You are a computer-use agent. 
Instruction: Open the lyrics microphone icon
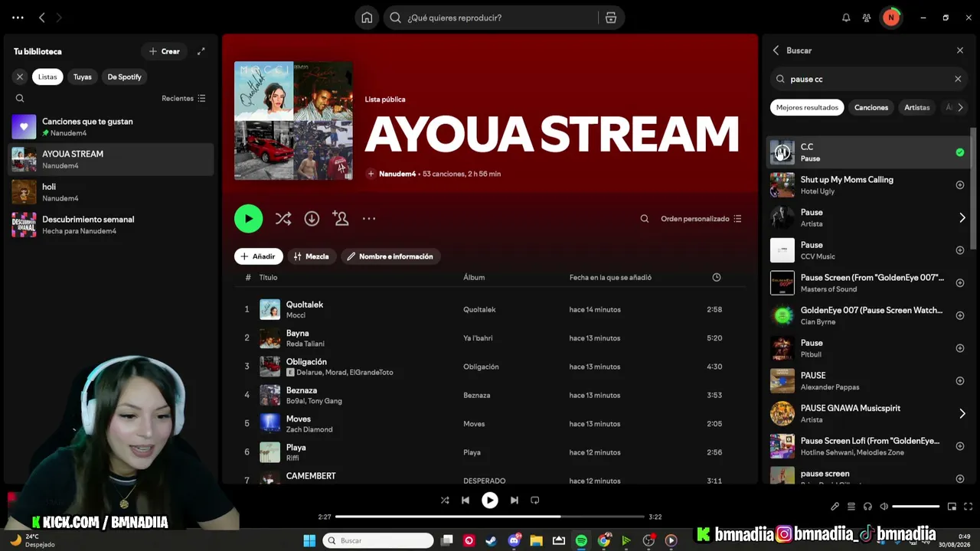[x=835, y=507]
